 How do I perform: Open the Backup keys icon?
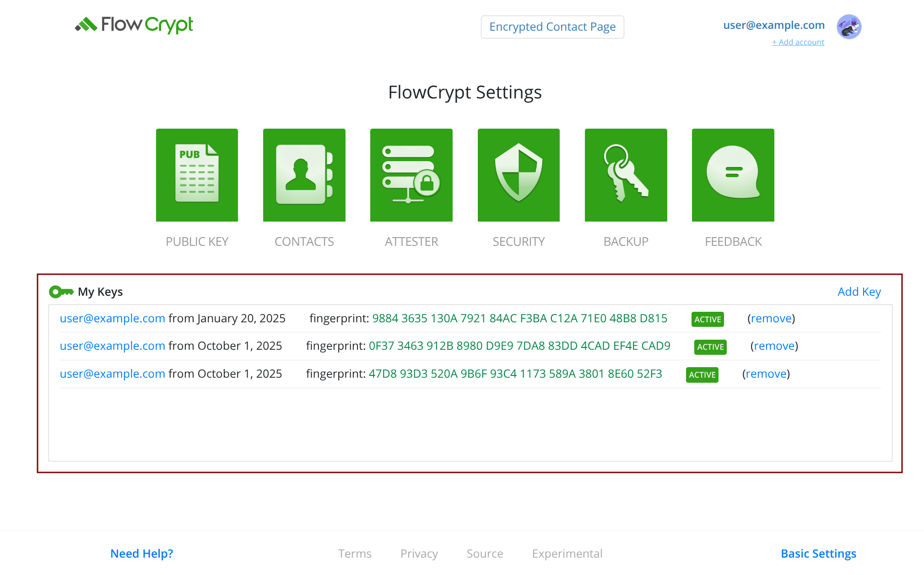click(x=626, y=175)
